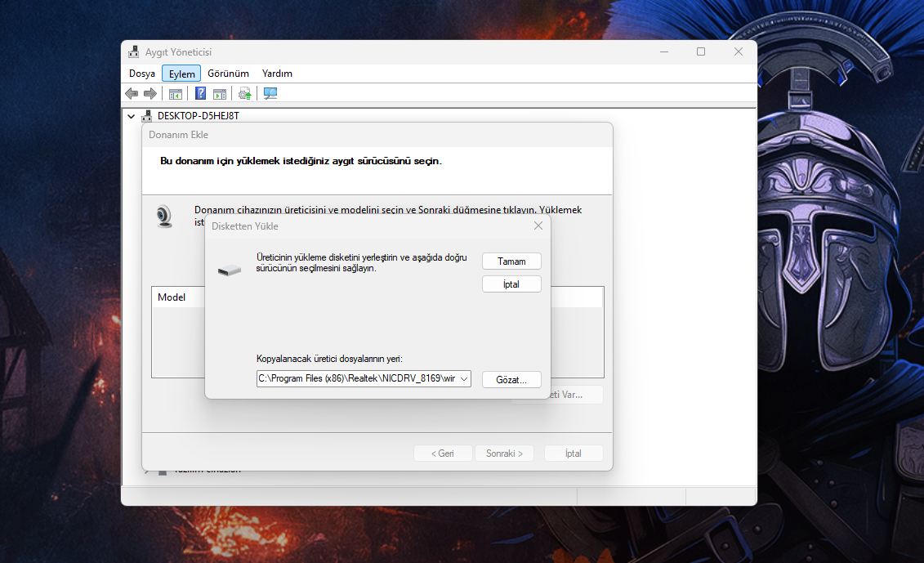Click the < Geri button in Donanım Ekle

[443, 454]
